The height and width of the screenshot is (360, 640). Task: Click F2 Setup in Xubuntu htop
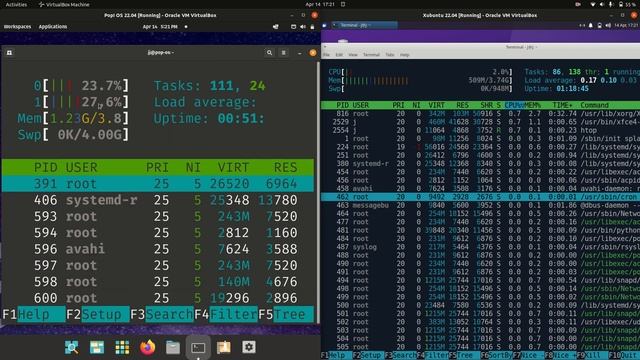click(369, 356)
